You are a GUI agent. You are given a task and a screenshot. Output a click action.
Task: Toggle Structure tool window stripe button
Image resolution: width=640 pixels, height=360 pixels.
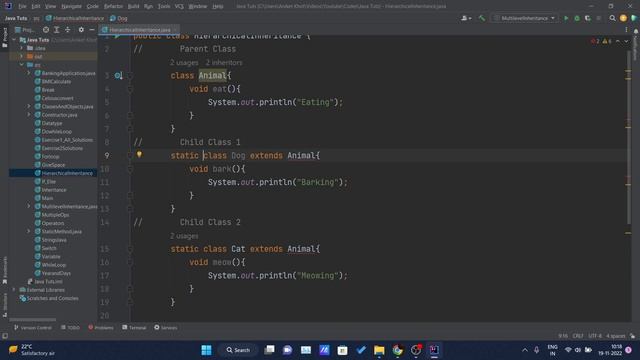click(x=4, y=305)
